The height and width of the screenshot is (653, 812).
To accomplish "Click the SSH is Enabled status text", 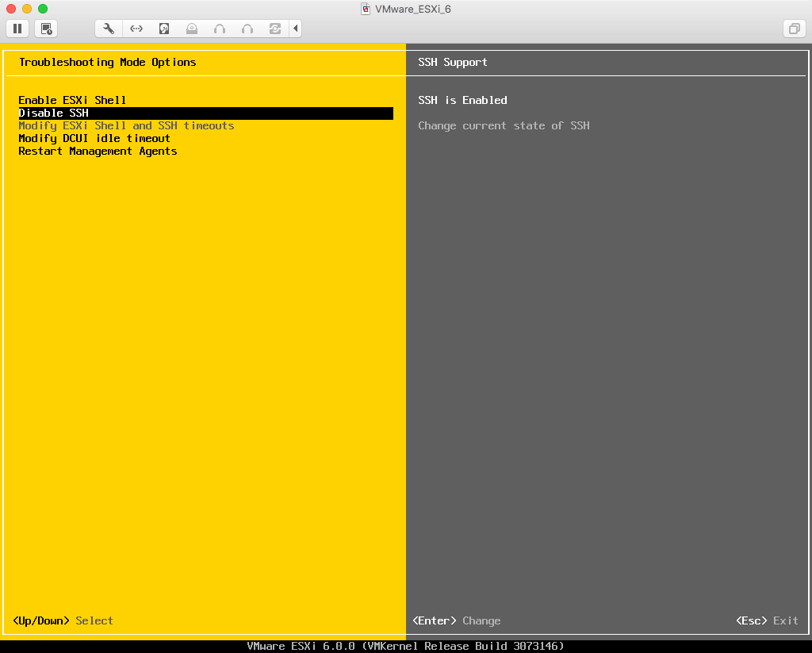I will click(x=464, y=100).
